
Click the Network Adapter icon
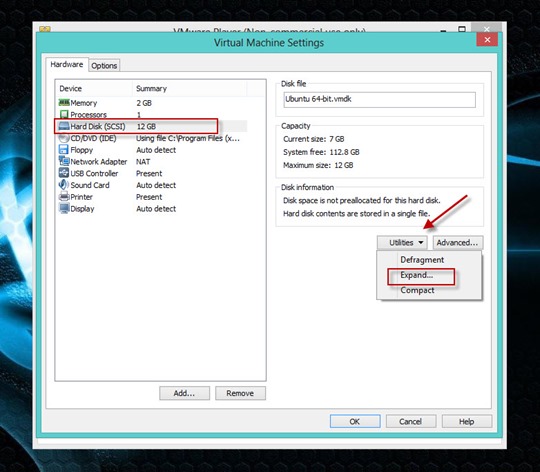(64, 161)
